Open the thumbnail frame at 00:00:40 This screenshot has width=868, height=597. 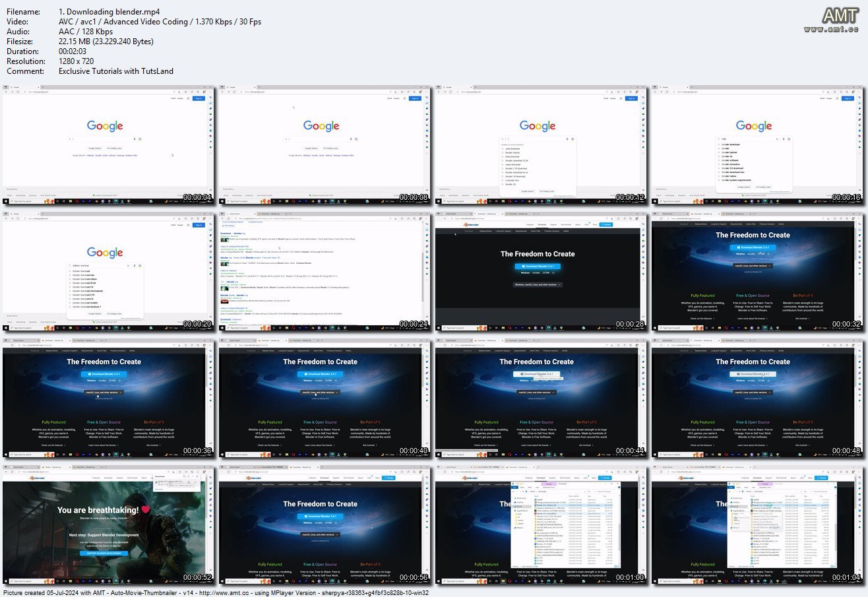click(x=325, y=398)
